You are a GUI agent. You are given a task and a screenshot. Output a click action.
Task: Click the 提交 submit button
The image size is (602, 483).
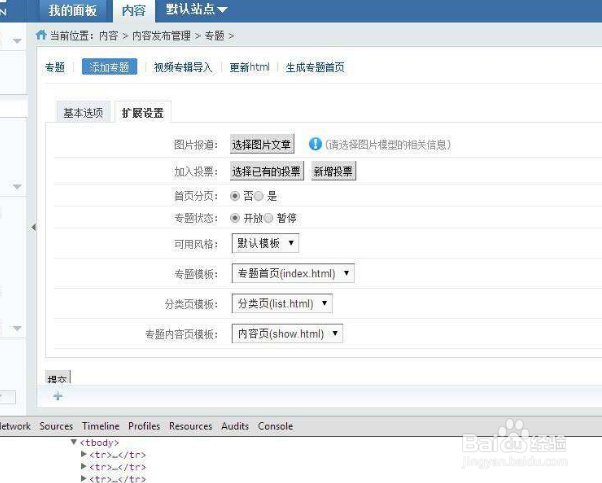click(x=58, y=377)
